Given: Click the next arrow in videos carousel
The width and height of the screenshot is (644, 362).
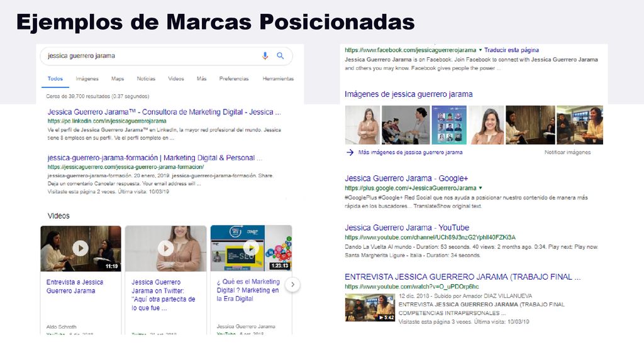Looking at the screenshot, I should pyautogui.click(x=292, y=285).
